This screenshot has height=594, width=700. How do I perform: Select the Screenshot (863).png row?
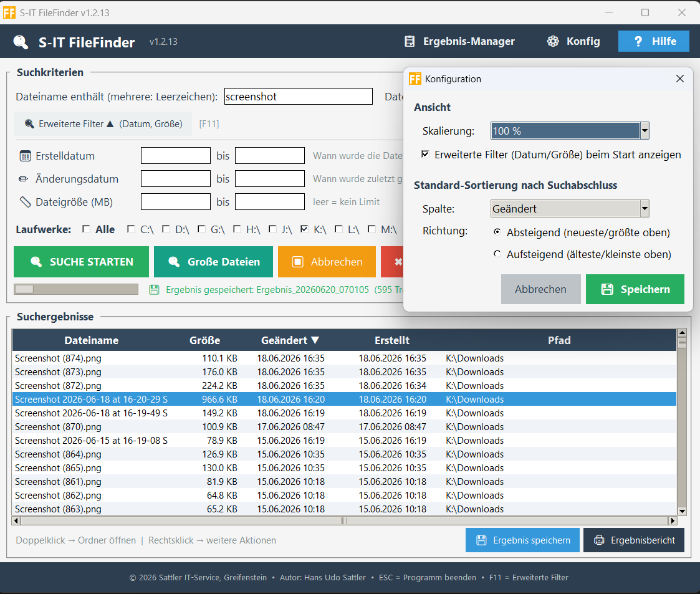pyautogui.click(x=344, y=509)
